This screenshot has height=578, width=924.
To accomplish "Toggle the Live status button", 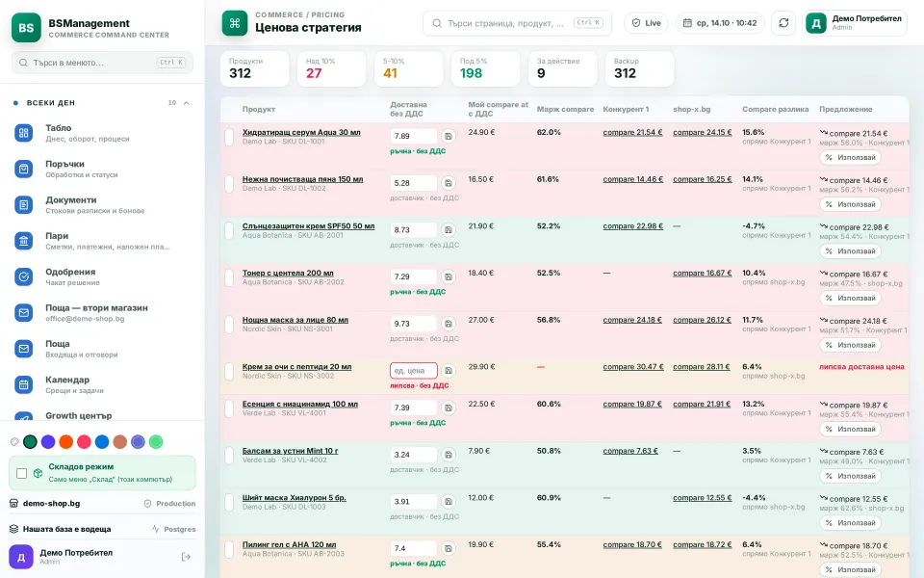I will 647,23.
